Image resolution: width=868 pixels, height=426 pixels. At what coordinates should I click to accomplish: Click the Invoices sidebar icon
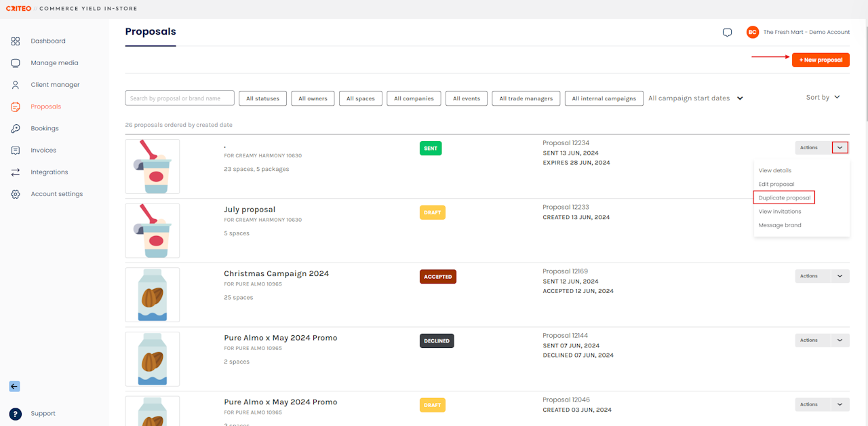(16, 150)
